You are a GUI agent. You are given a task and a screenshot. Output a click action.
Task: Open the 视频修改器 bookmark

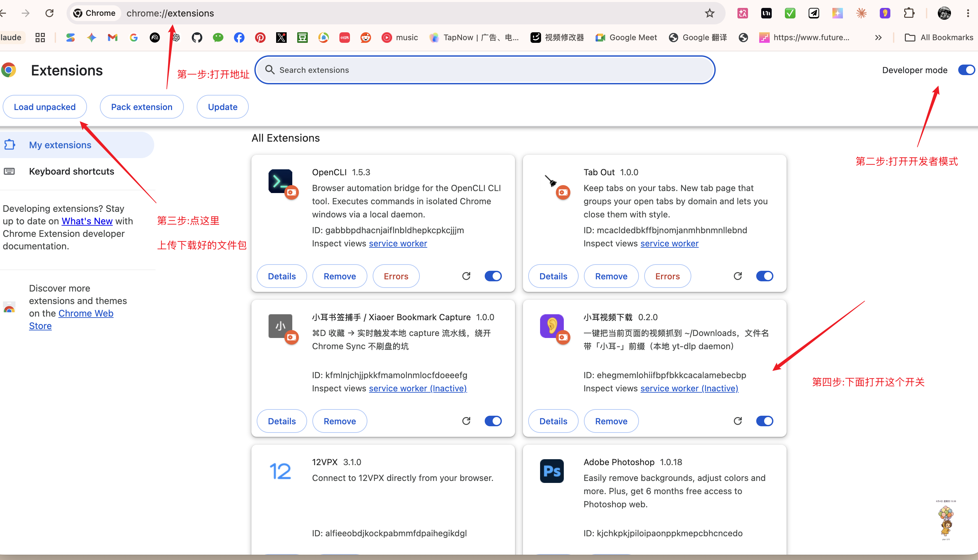click(557, 37)
